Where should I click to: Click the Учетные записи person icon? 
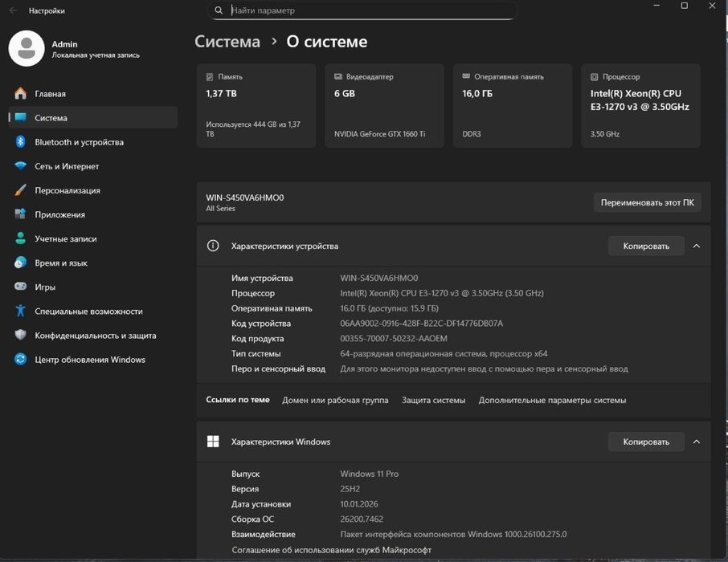coord(20,238)
